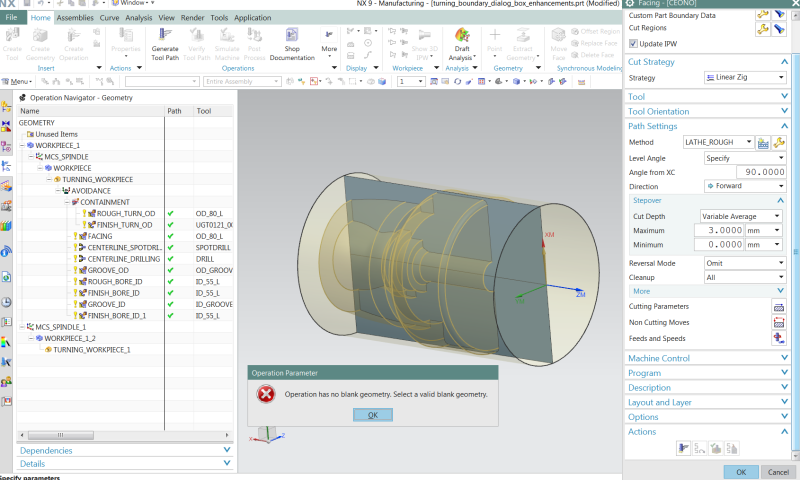Collapse the MCS_SPINDLE_1 tree node
Viewport: 800px width, 480px height.
pyautogui.click(x=22, y=327)
